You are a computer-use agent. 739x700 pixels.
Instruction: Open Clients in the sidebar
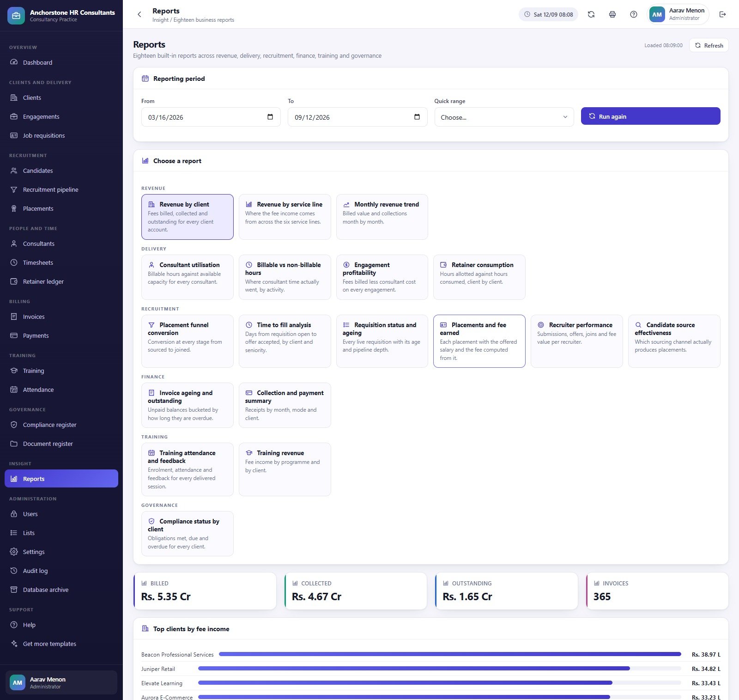click(61, 97)
